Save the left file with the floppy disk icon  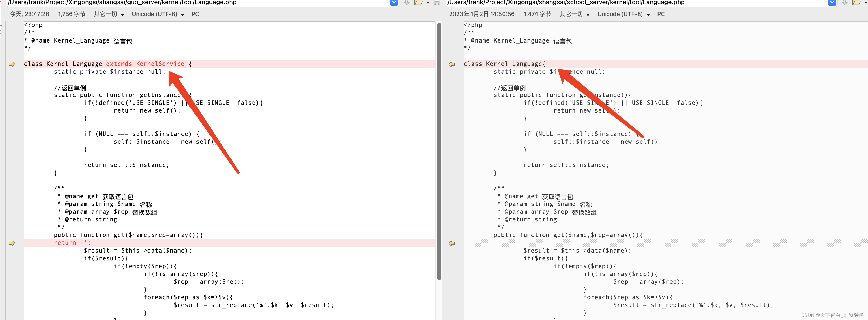tap(437, 2)
